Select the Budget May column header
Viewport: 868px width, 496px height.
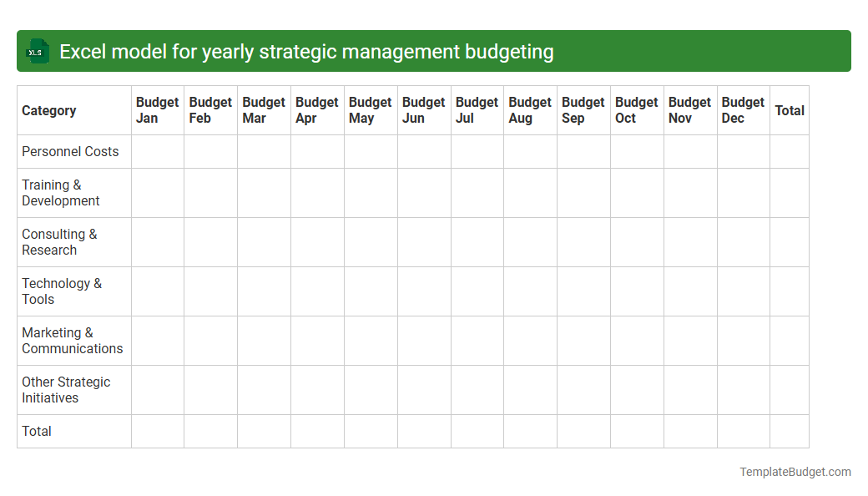click(x=370, y=109)
